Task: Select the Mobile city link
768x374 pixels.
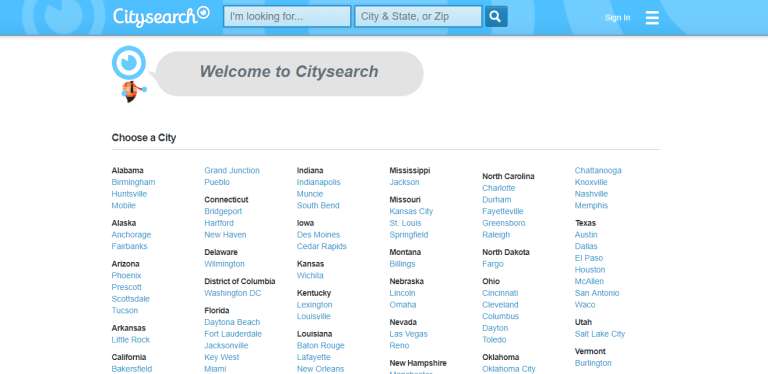Action: pos(123,206)
